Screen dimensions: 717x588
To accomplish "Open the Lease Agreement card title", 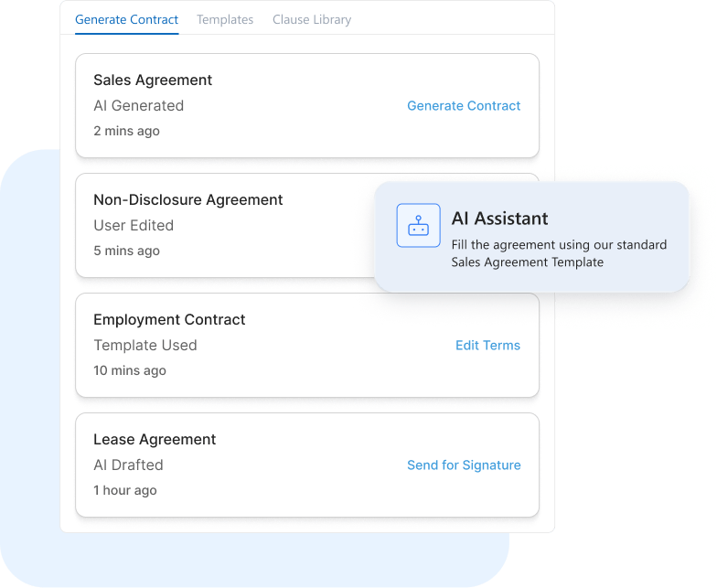I will tap(155, 440).
